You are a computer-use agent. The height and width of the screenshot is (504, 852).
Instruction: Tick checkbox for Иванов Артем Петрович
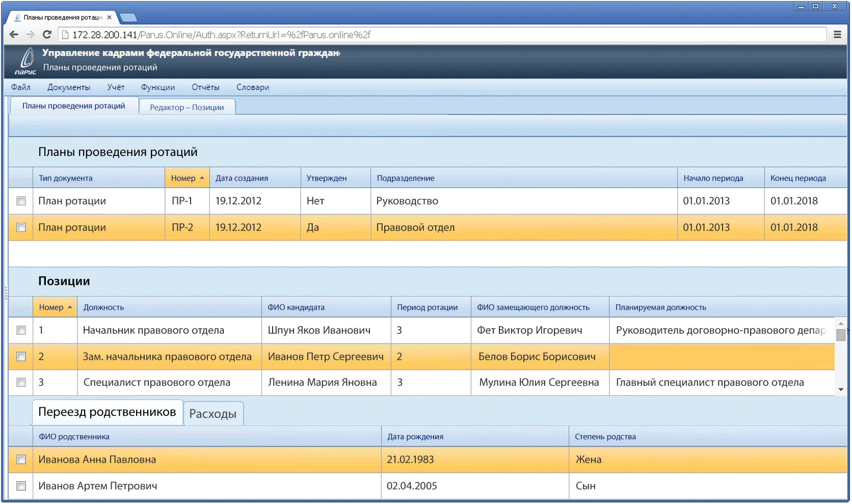[21, 486]
